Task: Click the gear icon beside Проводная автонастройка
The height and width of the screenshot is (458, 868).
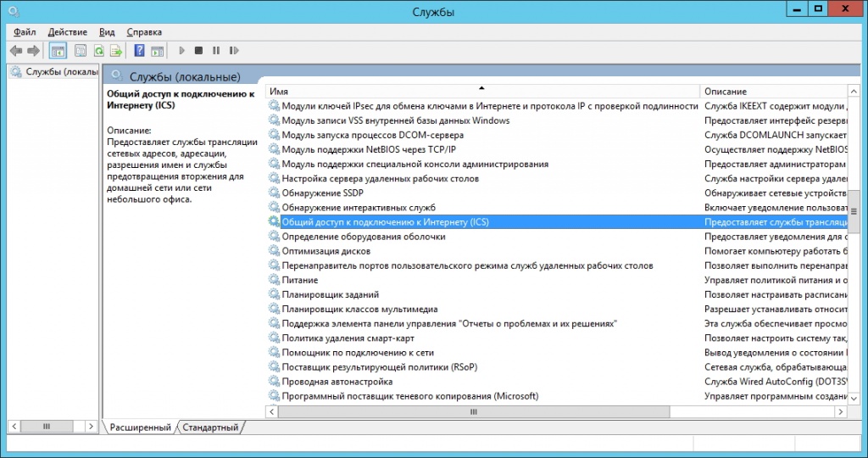Action: point(274,381)
